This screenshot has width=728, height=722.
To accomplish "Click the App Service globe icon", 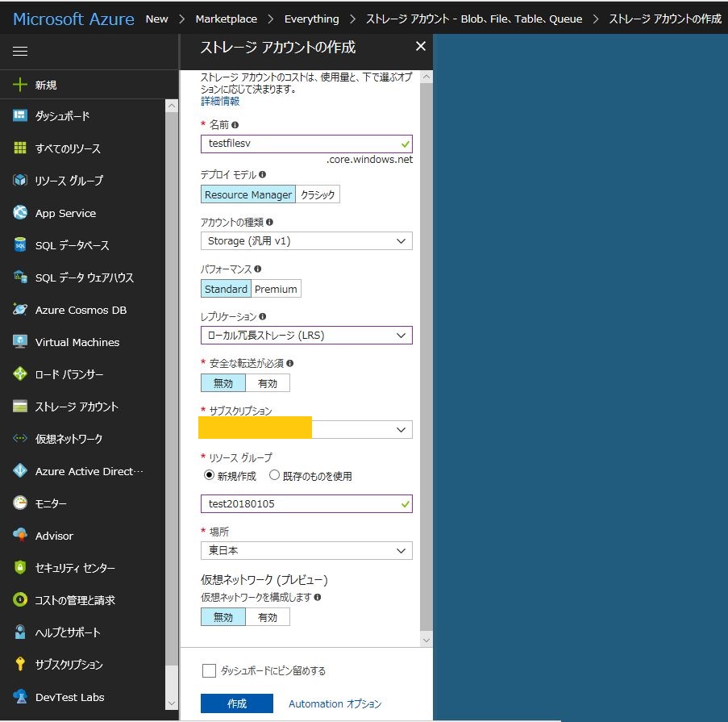I will pos(20,212).
